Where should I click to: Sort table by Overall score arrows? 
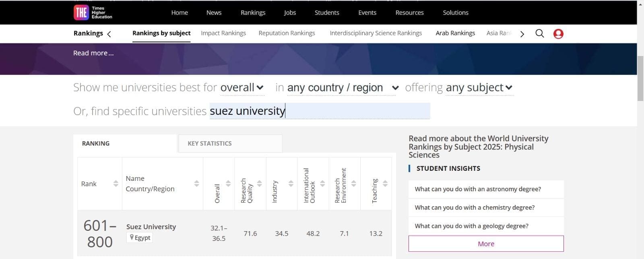(228, 184)
